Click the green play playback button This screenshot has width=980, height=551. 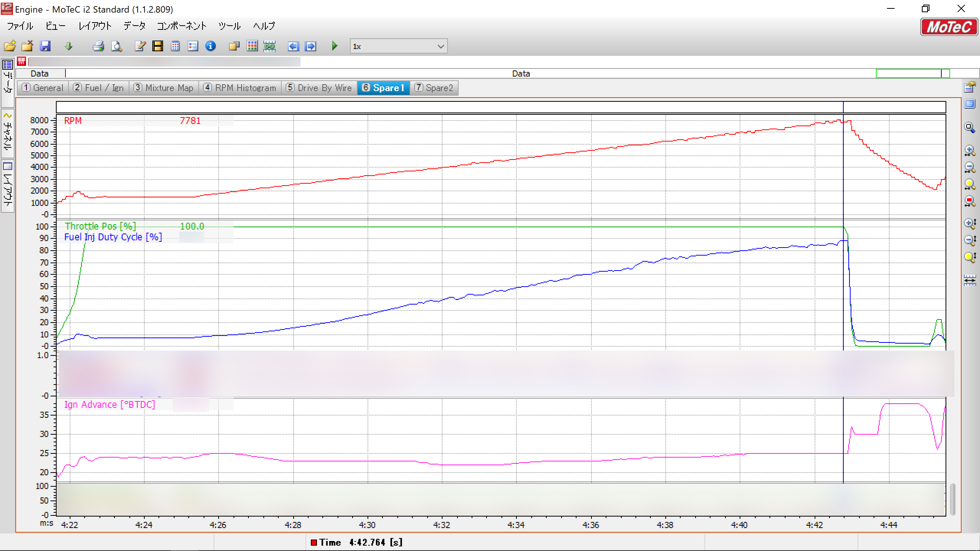coord(335,46)
